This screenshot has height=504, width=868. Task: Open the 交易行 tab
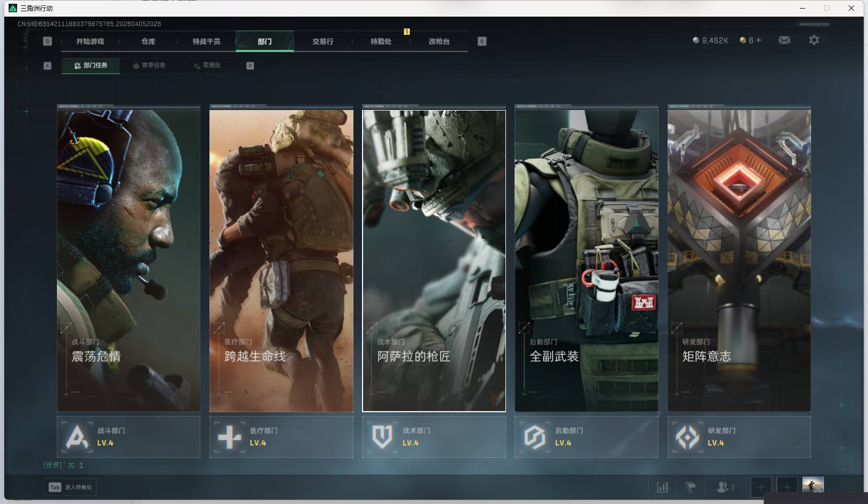pyautogui.click(x=323, y=41)
